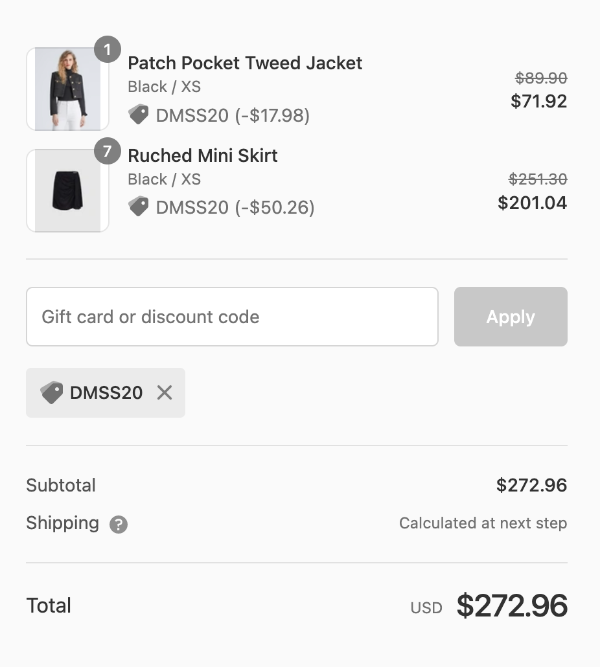
Task: Click the Ruched Mini Skirt title
Action: (x=203, y=156)
